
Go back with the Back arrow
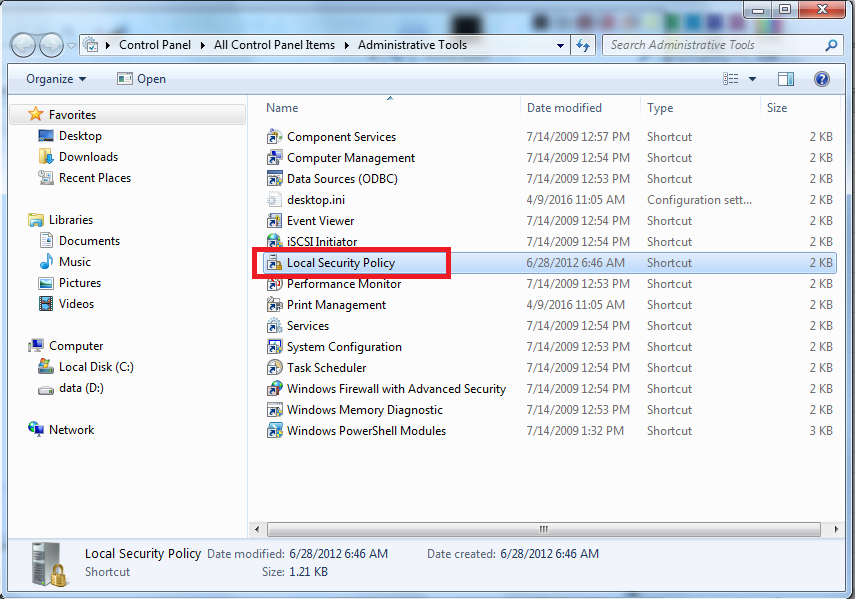pos(23,46)
